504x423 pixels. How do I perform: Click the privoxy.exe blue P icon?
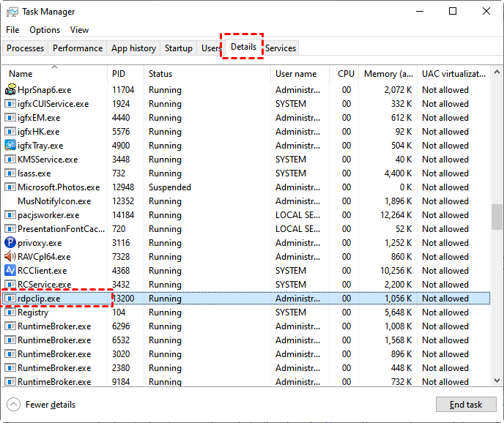click(10, 243)
